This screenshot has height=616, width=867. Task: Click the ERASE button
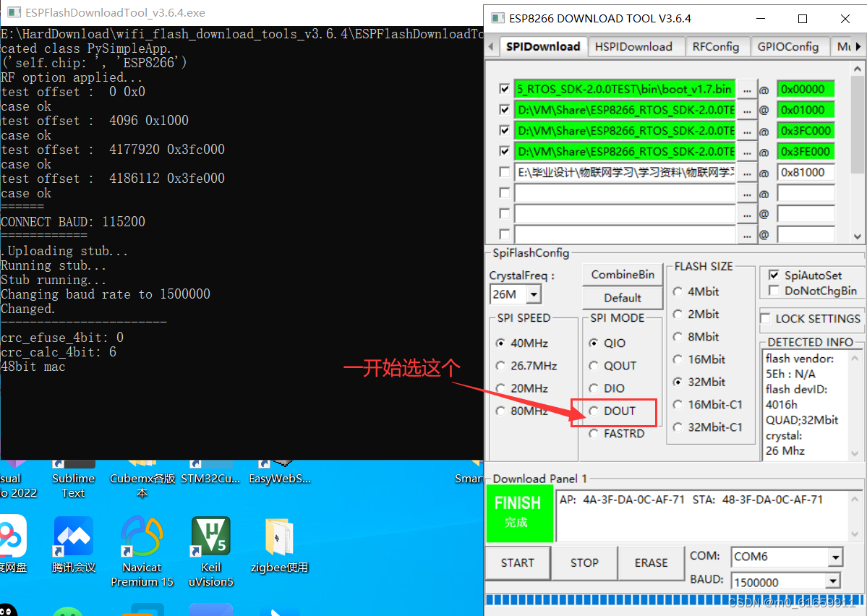[651, 563]
